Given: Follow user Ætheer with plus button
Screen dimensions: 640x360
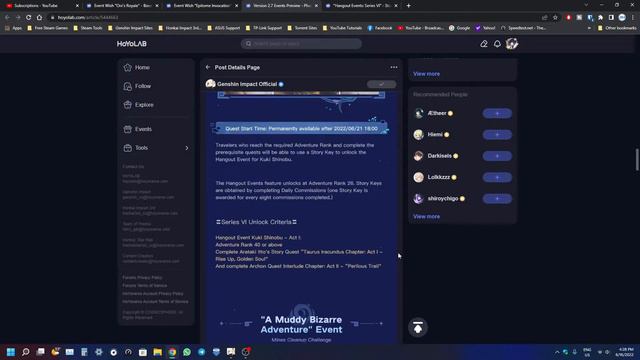Looking at the screenshot, I should coord(497,113).
